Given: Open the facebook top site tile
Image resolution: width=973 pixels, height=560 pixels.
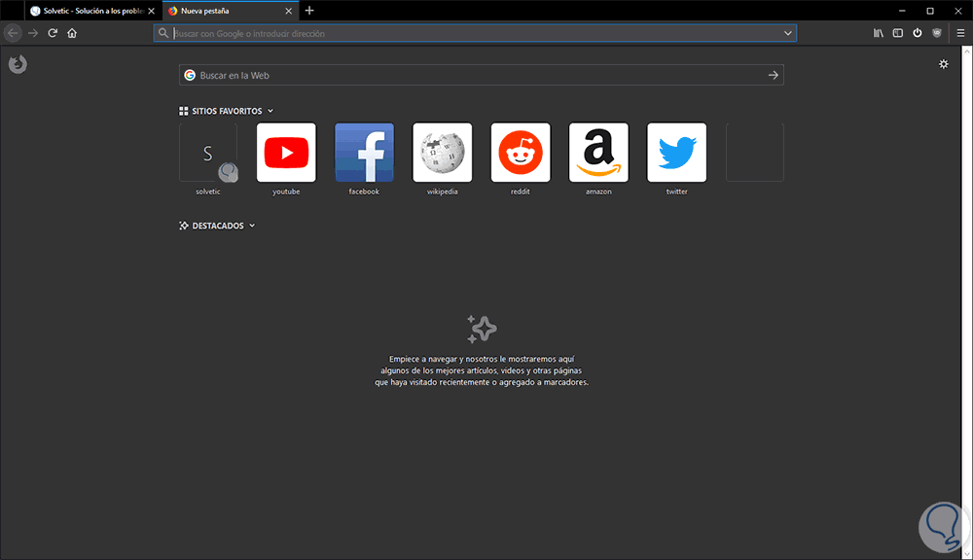Looking at the screenshot, I should (x=364, y=153).
